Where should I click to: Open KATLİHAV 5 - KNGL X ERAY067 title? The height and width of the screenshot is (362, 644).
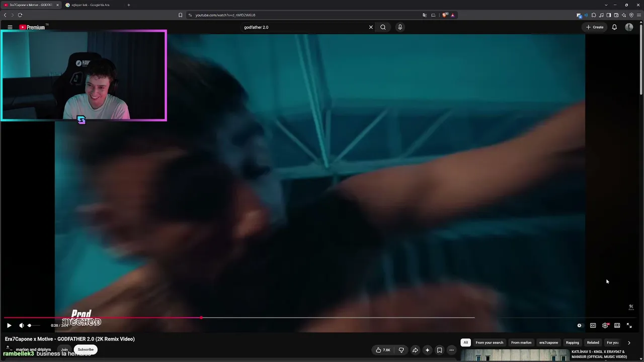pyautogui.click(x=599, y=354)
